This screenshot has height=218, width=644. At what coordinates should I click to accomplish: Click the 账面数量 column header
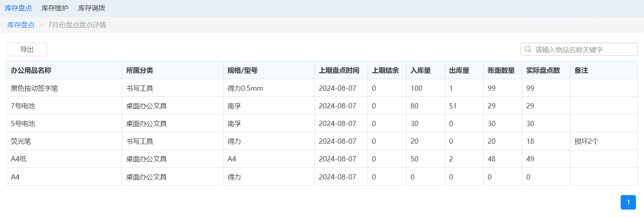[x=501, y=70]
